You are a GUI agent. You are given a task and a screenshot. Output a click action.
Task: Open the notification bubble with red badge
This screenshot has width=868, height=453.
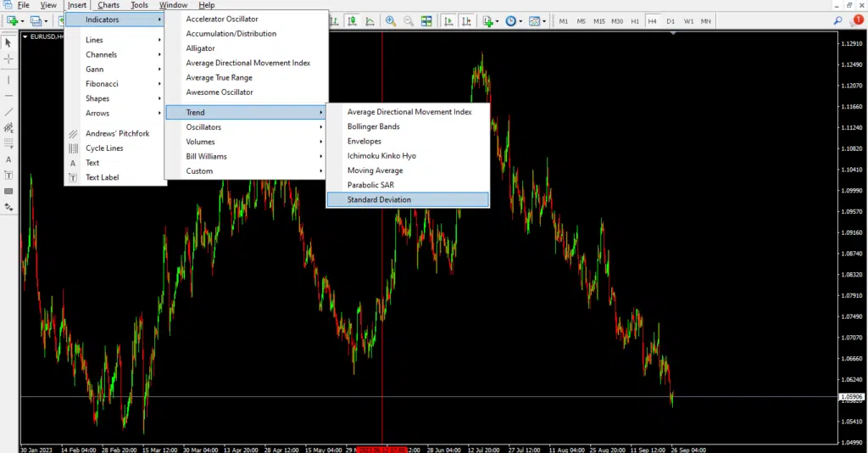click(858, 20)
